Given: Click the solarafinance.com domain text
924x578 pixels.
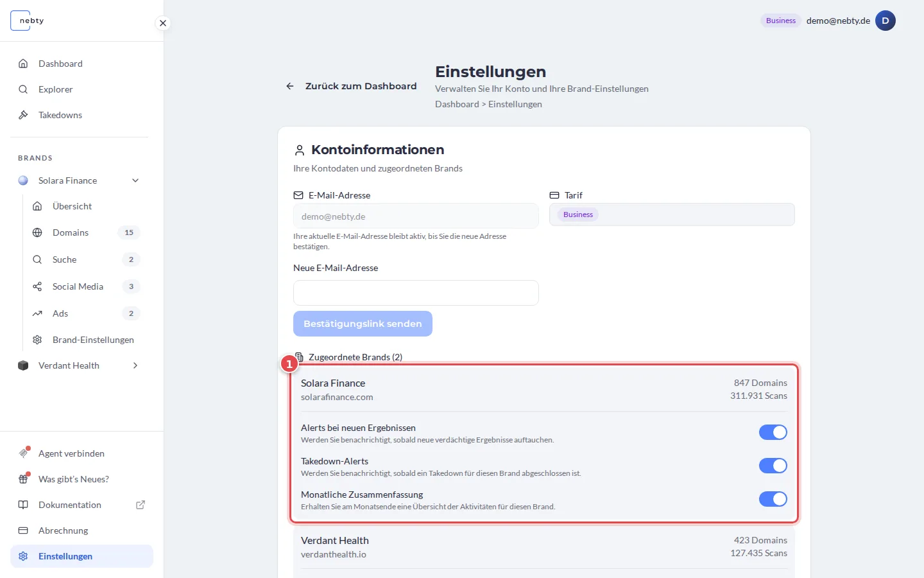Looking at the screenshot, I should click(x=337, y=397).
